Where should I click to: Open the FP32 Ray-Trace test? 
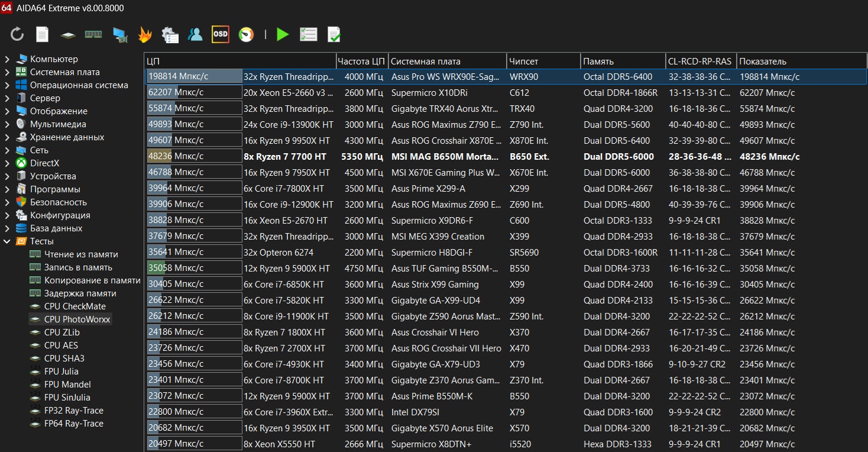pos(74,411)
